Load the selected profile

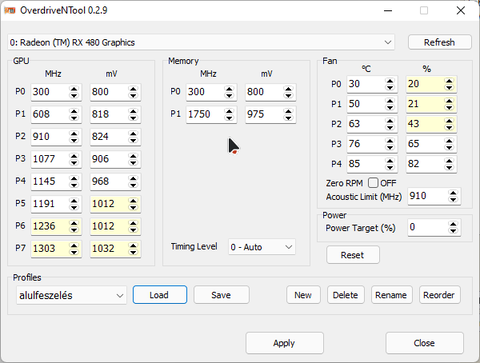point(160,295)
